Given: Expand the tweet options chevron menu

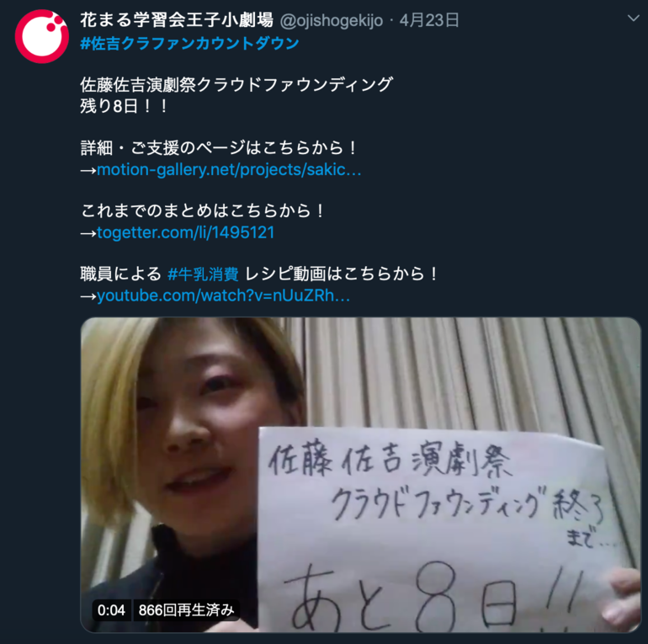Looking at the screenshot, I should [x=633, y=19].
